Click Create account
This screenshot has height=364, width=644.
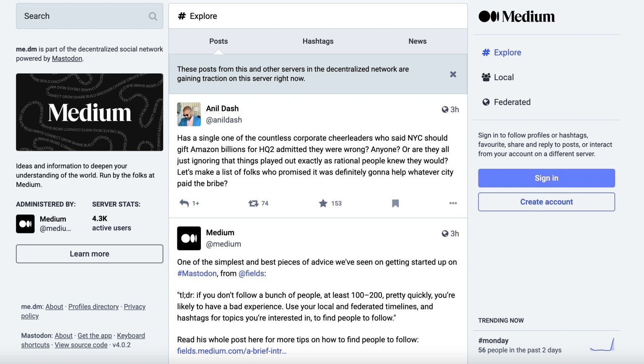click(546, 202)
